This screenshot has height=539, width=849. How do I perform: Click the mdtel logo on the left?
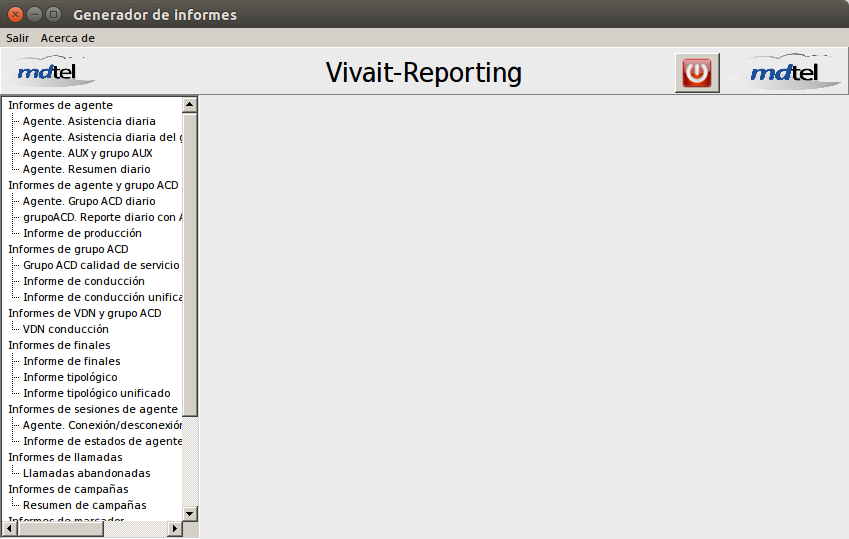(x=50, y=71)
